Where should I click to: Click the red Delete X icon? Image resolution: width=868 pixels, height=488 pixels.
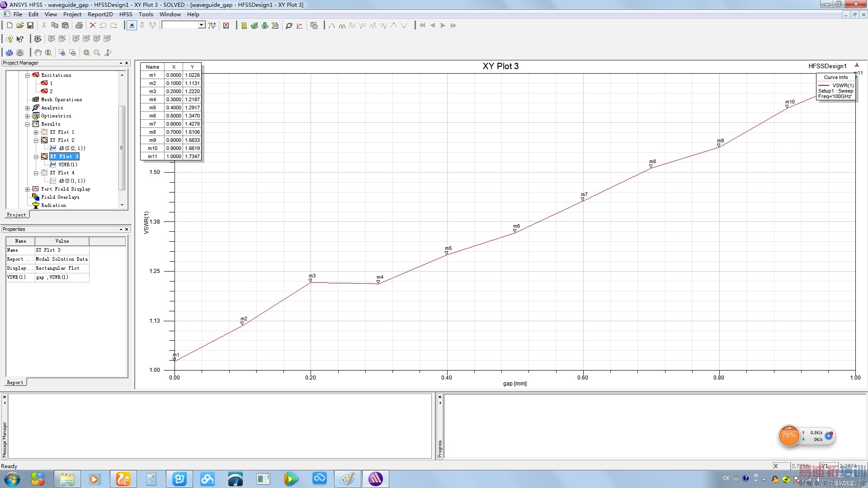pos(92,26)
